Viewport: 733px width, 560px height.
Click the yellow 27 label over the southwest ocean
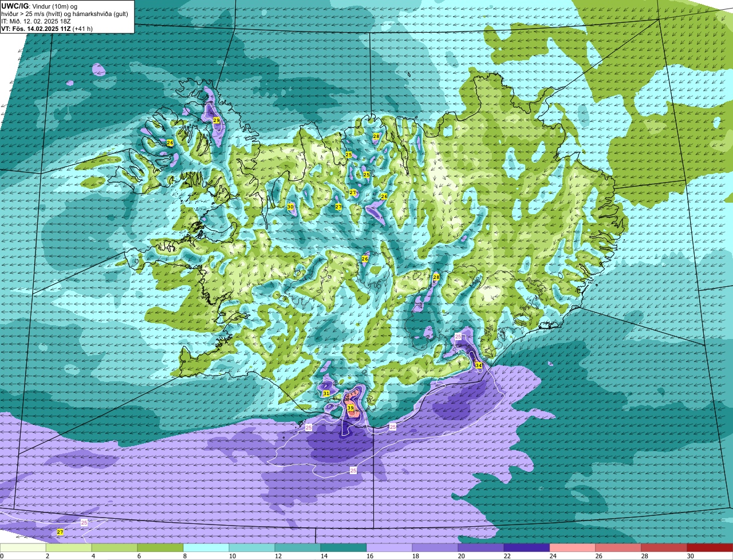[60, 533]
